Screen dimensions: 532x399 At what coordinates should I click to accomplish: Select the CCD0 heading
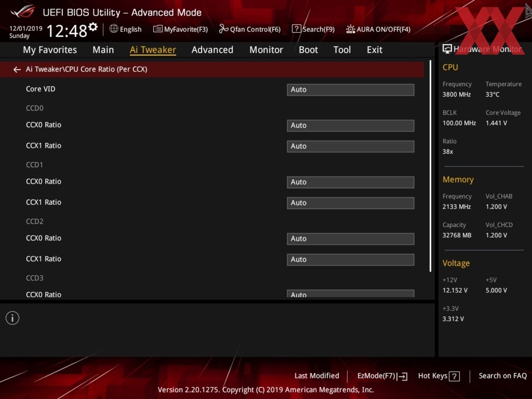pos(35,108)
